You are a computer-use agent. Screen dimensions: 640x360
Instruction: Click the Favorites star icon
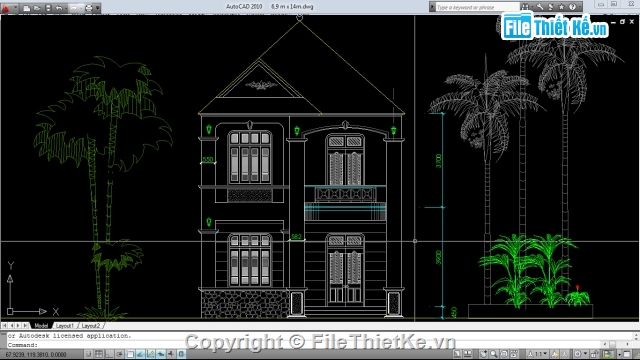(x=562, y=7)
